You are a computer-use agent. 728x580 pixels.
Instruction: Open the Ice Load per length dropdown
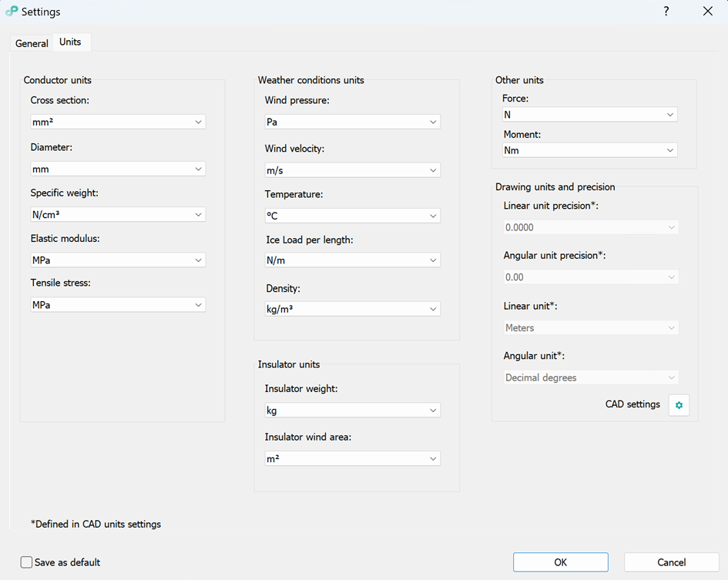pyautogui.click(x=352, y=260)
